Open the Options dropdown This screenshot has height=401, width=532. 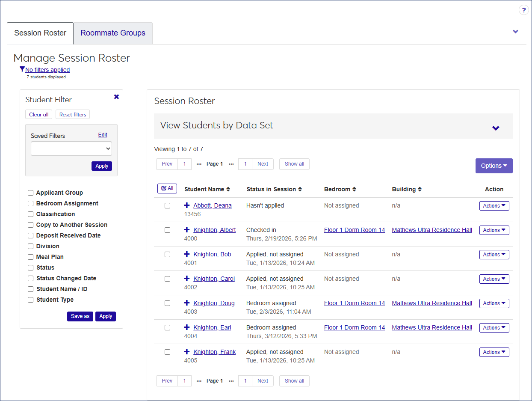point(494,166)
